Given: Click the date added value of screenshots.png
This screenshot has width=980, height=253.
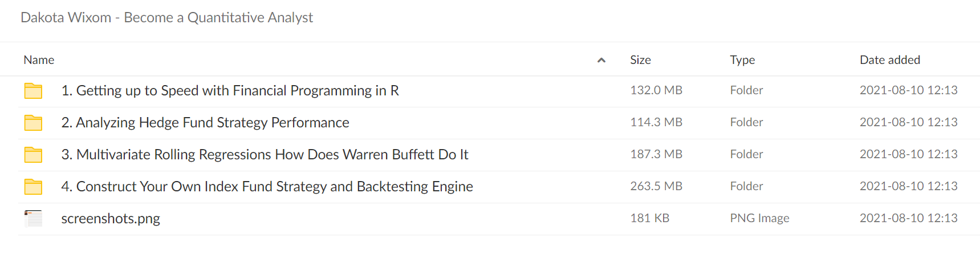Looking at the screenshot, I should pos(908,218).
